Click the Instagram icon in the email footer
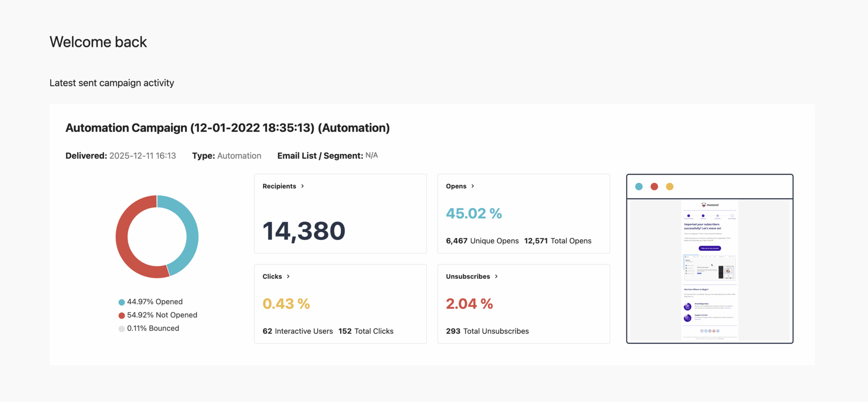Screen dimensions: 868x402 [710, 331]
